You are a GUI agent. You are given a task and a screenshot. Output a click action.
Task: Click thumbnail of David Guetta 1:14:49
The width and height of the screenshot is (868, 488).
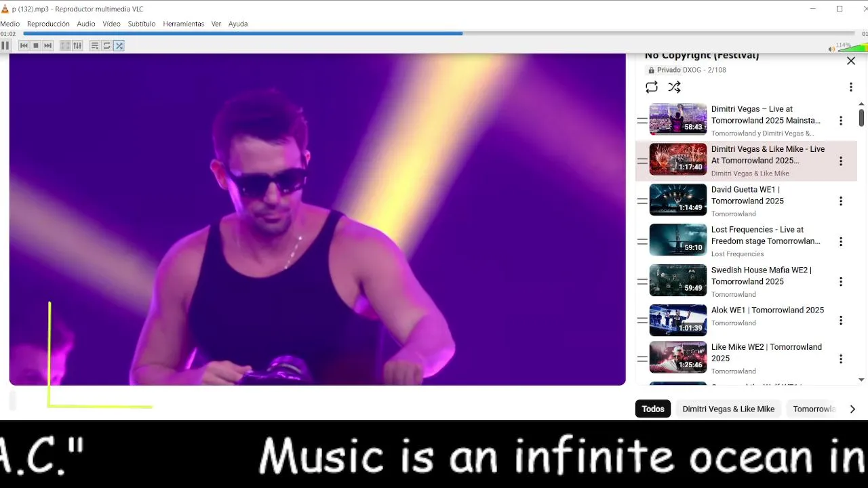[x=678, y=200]
